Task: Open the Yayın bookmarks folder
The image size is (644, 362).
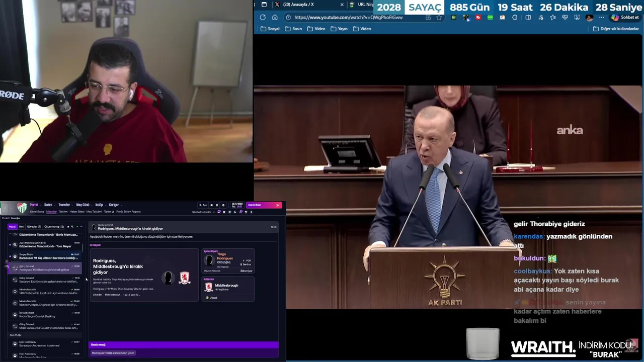Action: [x=339, y=29]
